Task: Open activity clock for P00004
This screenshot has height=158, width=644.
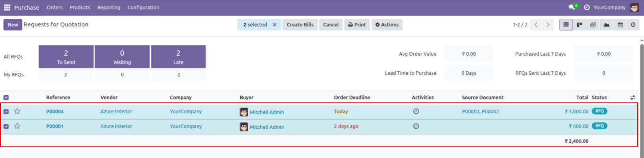Action: (416, 112)
